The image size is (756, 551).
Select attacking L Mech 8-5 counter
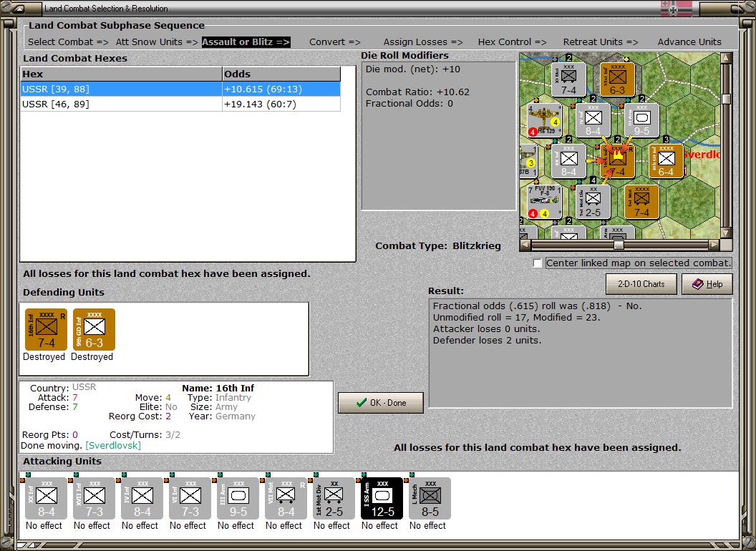coord(430,499)
